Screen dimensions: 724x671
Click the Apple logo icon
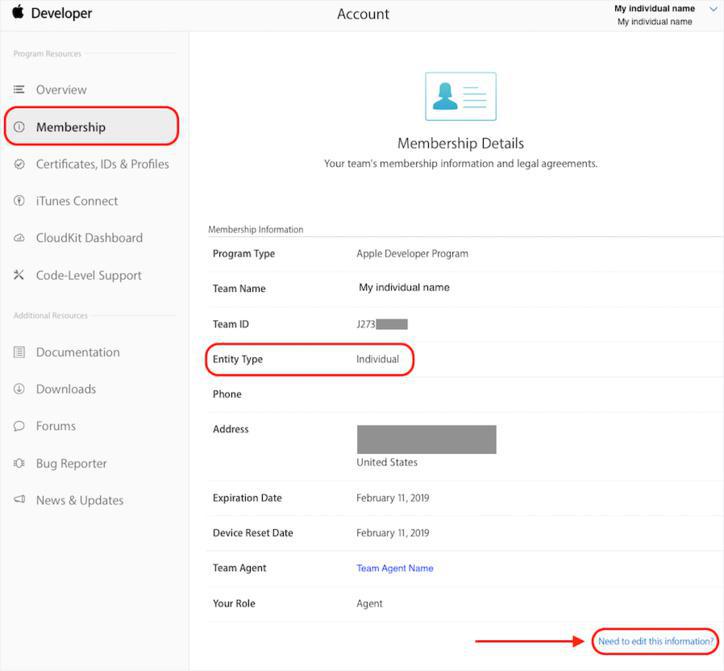(x=17, y=13)
